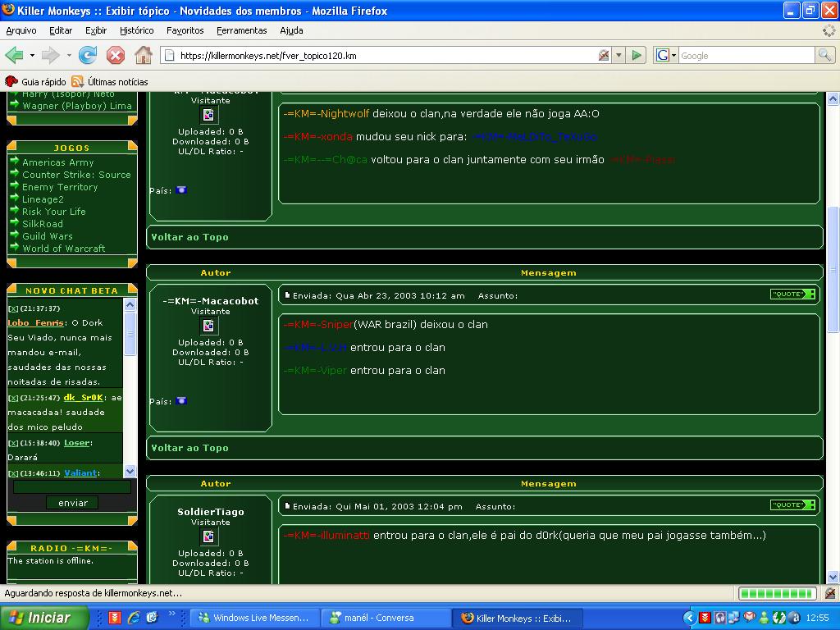
Task: Click the Últimas notícias RSS bookmark
Action: click(x=110, y=82)
